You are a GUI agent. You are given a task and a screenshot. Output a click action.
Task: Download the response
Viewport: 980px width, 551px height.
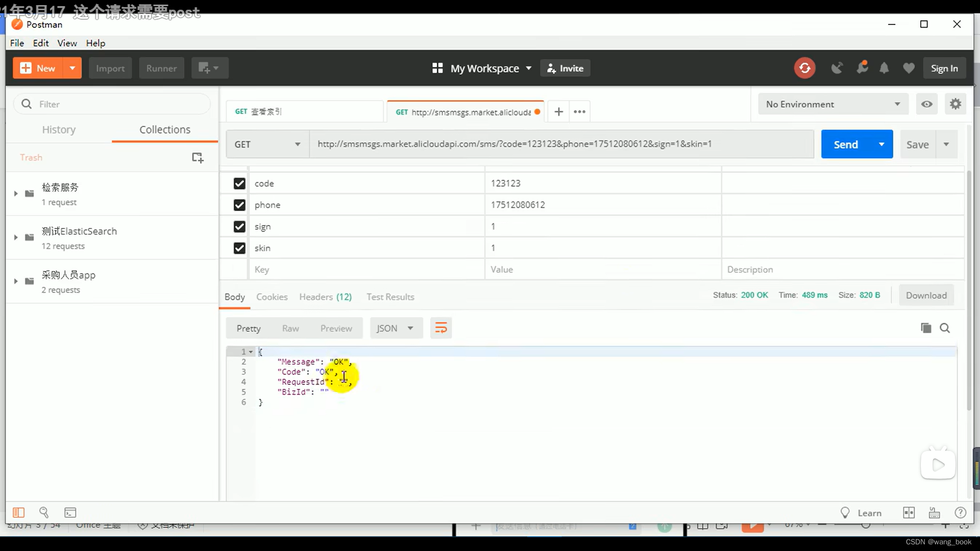click(926, 295)
